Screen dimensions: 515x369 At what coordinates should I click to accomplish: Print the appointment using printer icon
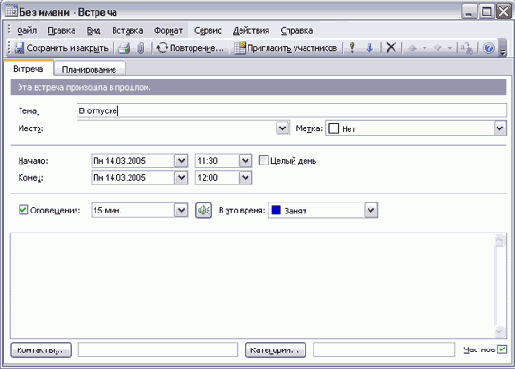coord(124,48)
